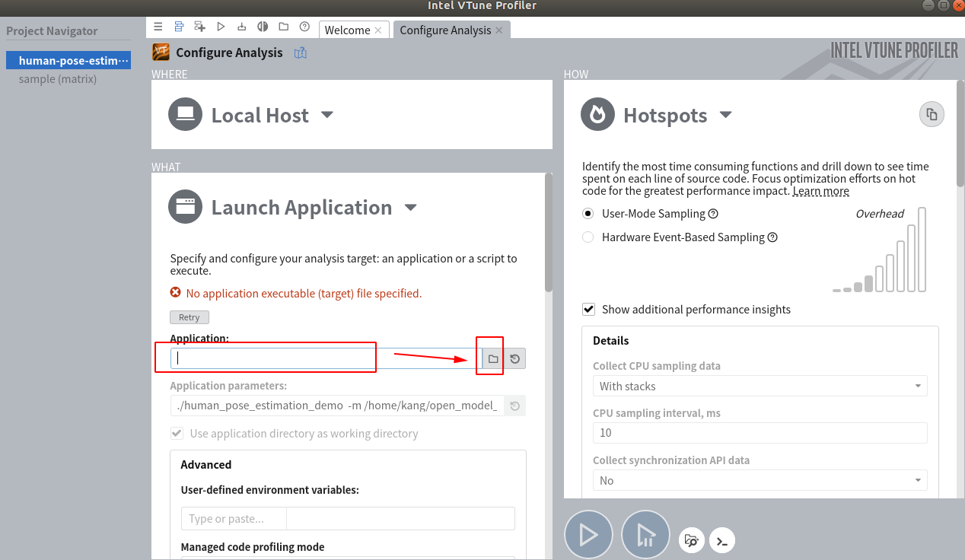Click the Project Navigator heading
Image resolution: width=965 pixels, height=560 pixels.
[x=52, y=31]
